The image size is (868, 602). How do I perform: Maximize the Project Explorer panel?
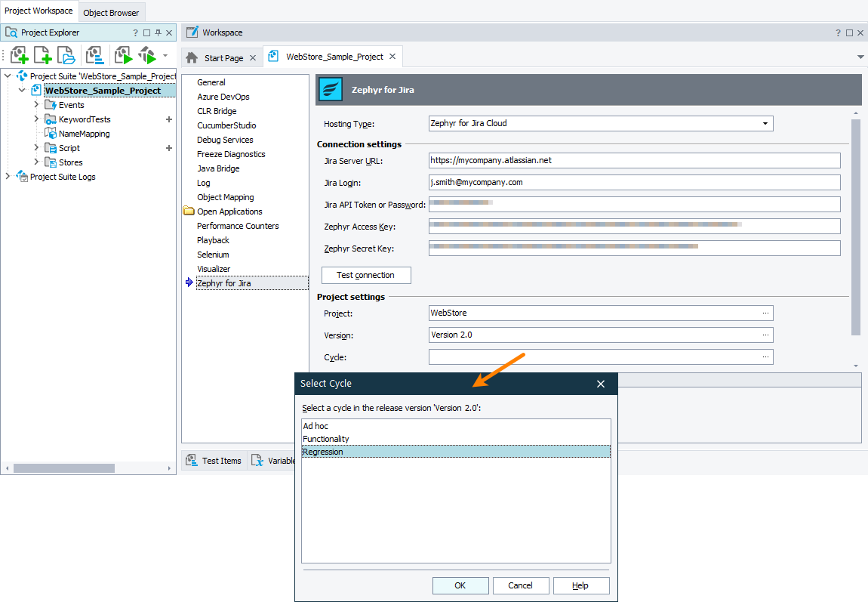tap(146, 32)
